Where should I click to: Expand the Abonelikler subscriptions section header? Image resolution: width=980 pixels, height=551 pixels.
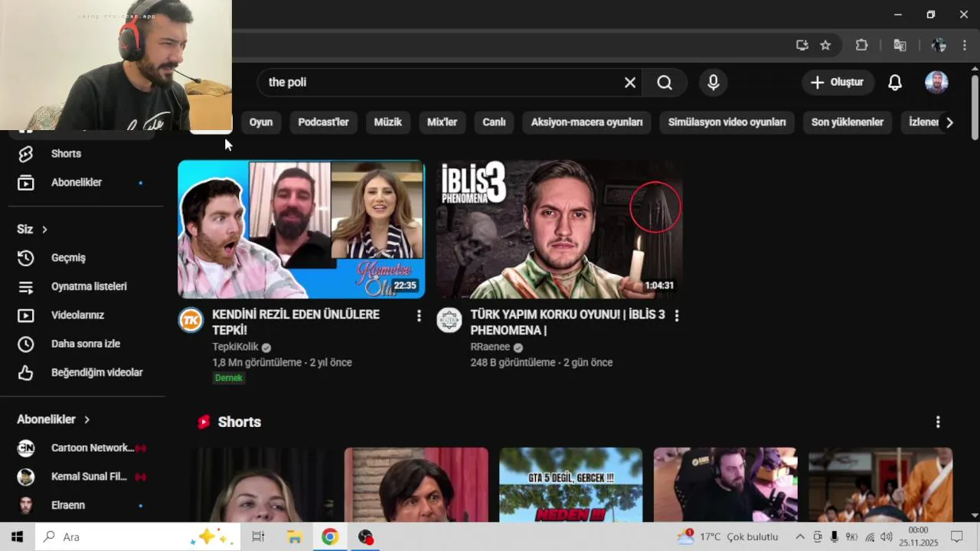click(54, 419)
